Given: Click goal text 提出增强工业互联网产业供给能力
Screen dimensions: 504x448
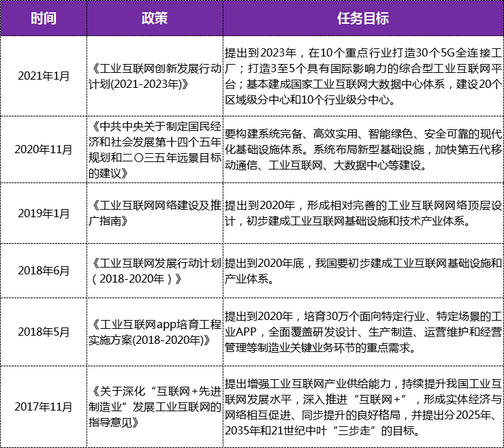Looking at the screenshot, I should 363,406.
